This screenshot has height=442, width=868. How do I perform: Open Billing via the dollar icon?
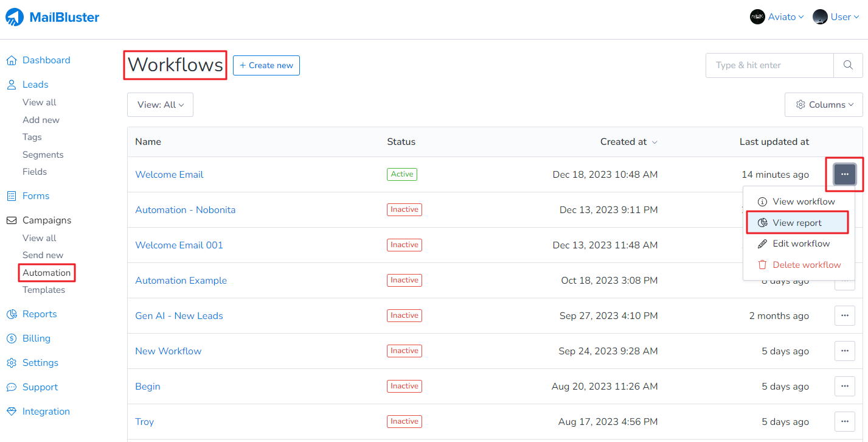click(x=11, y=339)
